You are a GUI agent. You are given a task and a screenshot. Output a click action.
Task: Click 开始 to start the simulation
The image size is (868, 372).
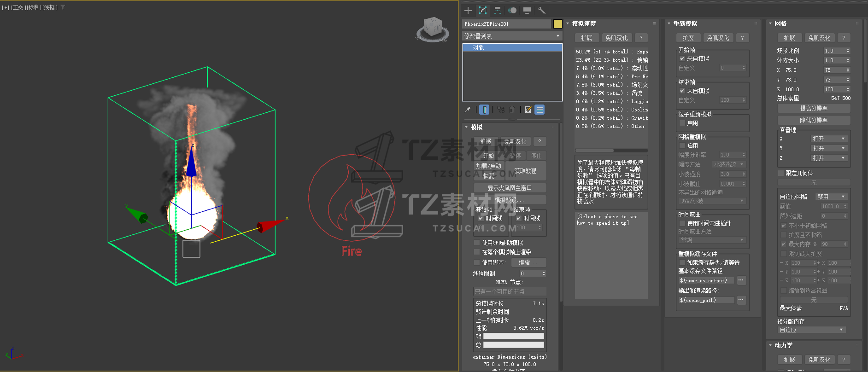(488, 156)
